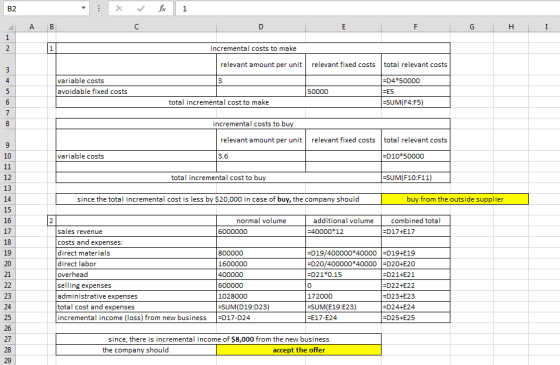560x365 pixels.
Task: Expand the Name Box dropdown arrow
Action: (83, 8)
